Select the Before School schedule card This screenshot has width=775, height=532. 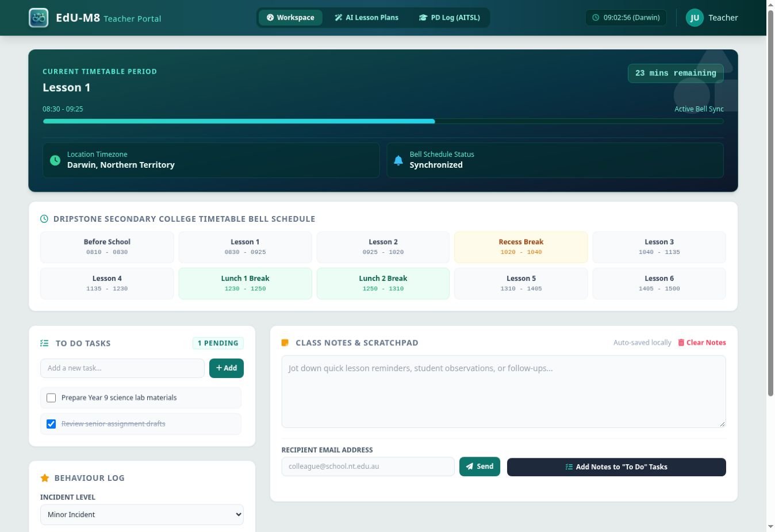[107, 247]
